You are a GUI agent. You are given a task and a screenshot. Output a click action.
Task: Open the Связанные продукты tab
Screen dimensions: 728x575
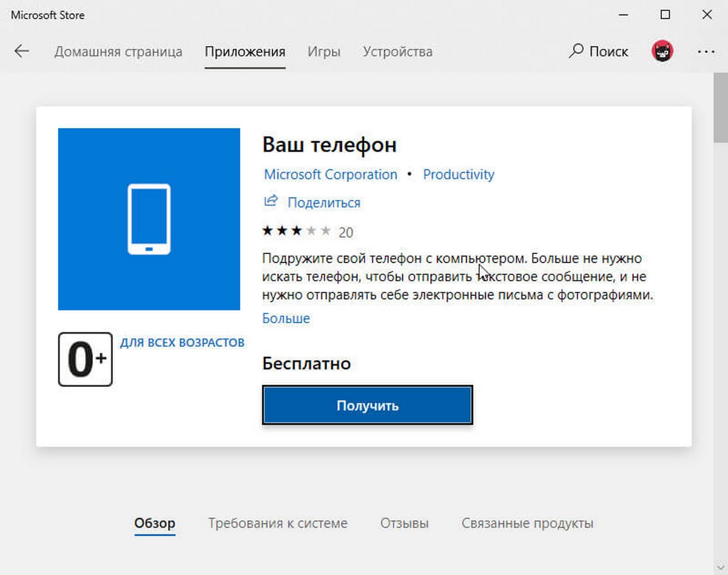point(528,523)
